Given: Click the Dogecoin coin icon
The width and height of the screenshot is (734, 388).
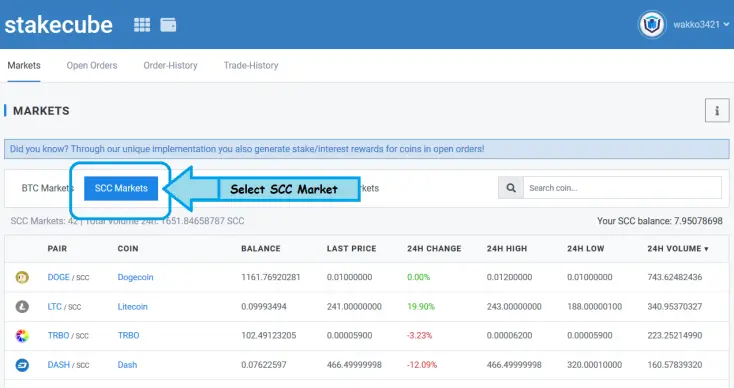Looking at the screenshot, I should tap(22, 277).
